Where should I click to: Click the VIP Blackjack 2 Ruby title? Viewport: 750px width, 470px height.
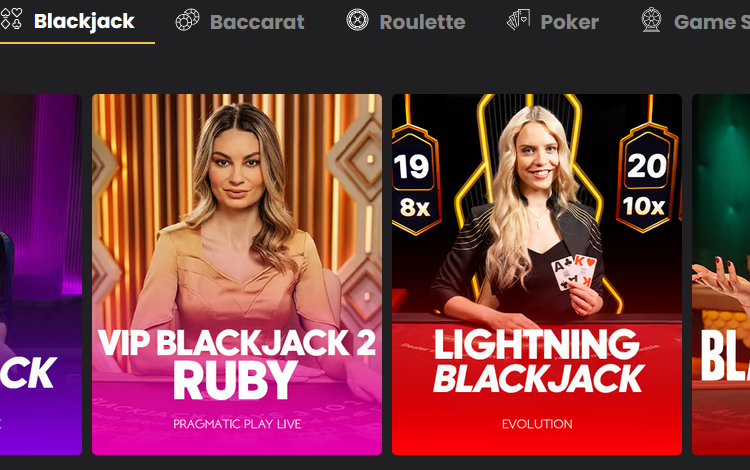(237, 364)
